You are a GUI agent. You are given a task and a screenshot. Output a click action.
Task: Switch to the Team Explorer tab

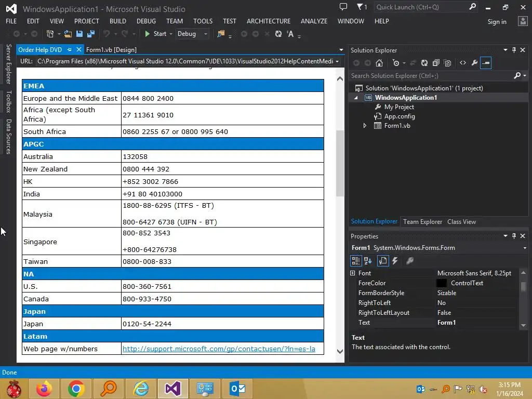point(422,221)
